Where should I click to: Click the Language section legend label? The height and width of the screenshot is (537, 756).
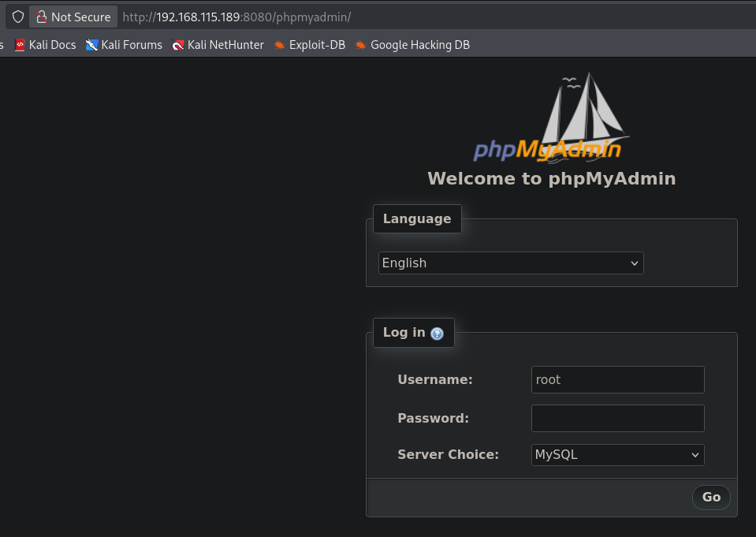(417, 219)
